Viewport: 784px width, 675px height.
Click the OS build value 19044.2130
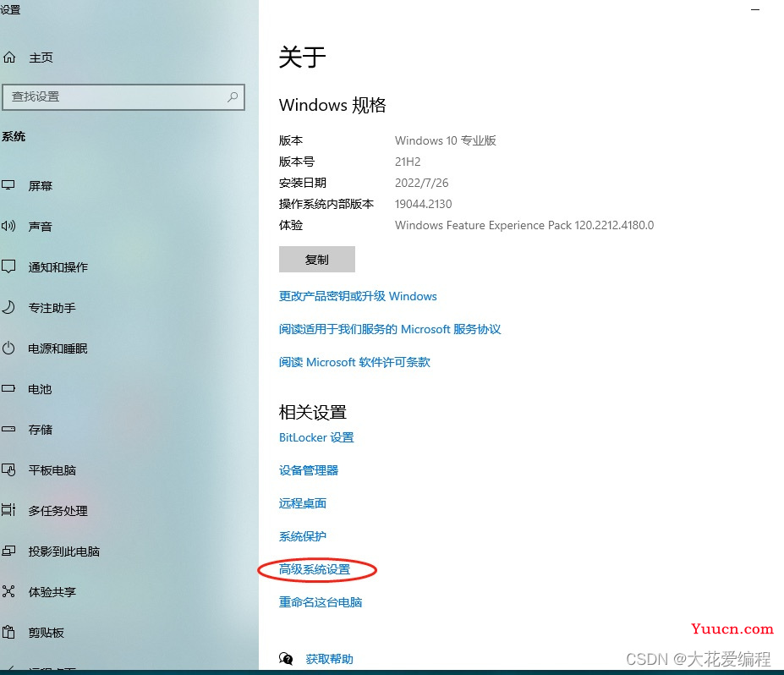coord(423,204)
